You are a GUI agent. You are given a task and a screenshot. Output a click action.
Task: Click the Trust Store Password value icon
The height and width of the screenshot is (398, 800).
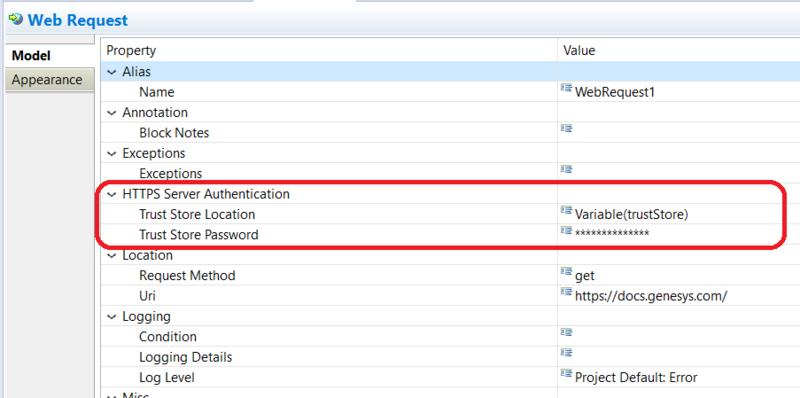click(x=566, y=231)
